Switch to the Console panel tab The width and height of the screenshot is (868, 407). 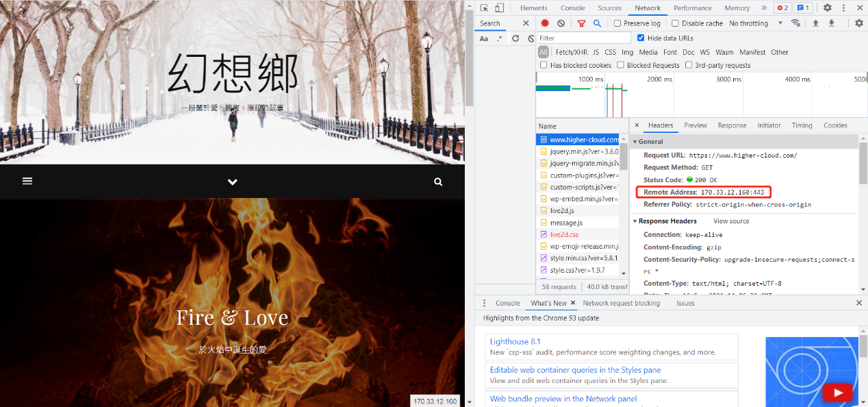pyautogui.click(x=572, y=8)
